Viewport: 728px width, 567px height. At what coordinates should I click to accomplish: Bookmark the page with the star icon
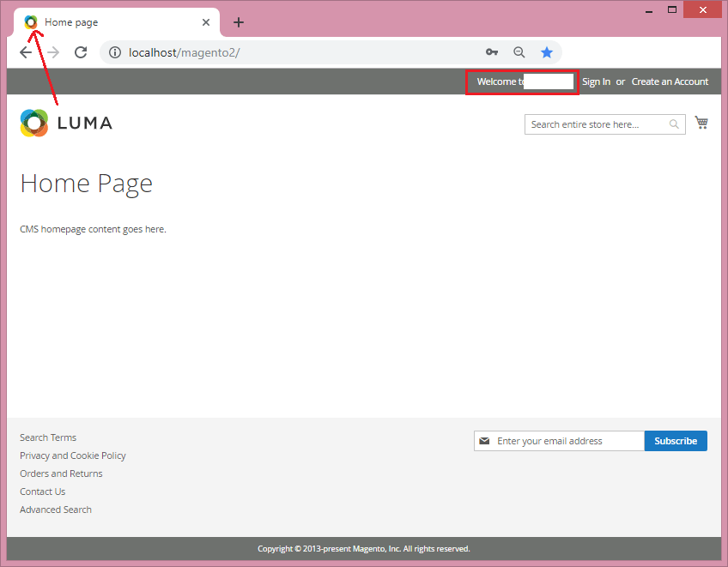pyautogui.click(x=547, y=52)
